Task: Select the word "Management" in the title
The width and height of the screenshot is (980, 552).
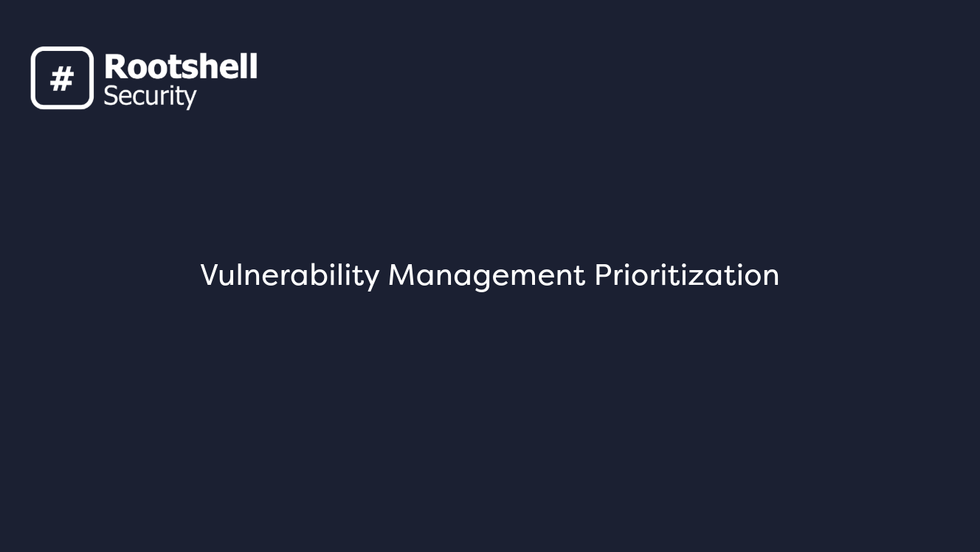Action: click(486, 275)
